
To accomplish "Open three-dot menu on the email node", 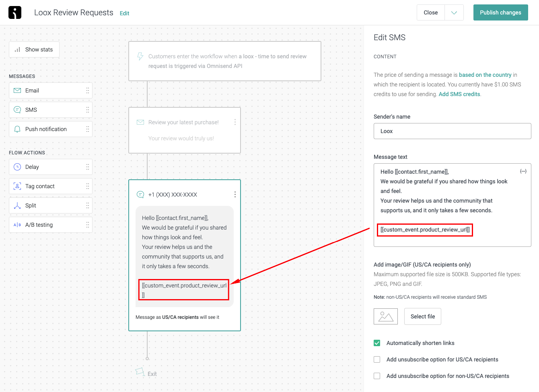I will click(x=235, y=122).
